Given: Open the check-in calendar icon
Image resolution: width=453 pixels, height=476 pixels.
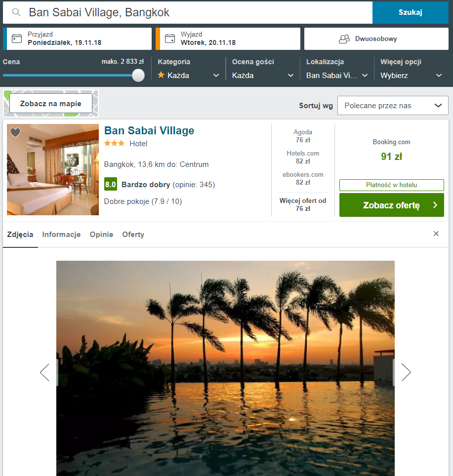Looking at the screenshot, I should pos(17,39).
